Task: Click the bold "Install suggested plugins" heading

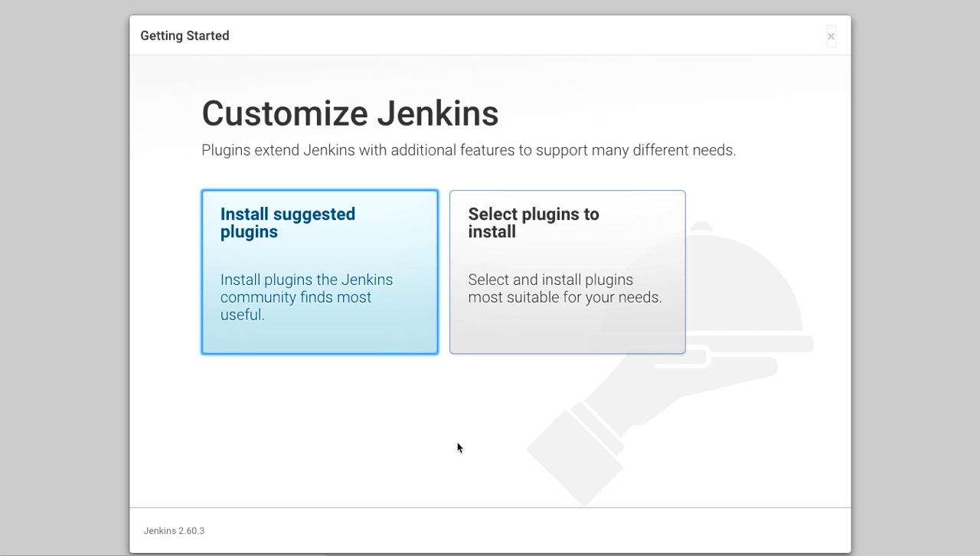Action: 287,223
